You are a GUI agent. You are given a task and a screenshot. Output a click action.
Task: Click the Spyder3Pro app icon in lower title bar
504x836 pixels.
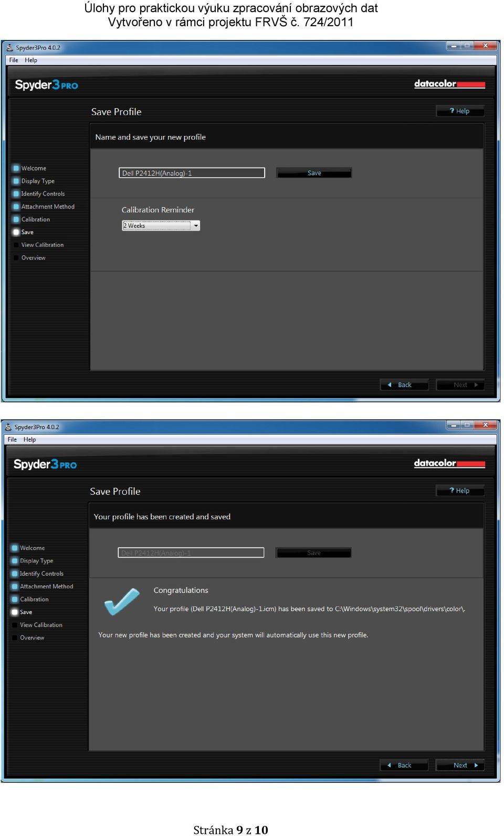[x=8, y=427]
